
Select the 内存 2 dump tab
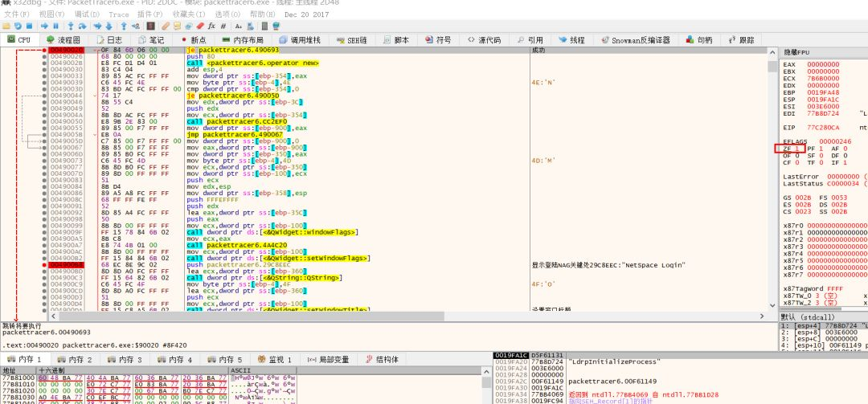coord(74,360)
